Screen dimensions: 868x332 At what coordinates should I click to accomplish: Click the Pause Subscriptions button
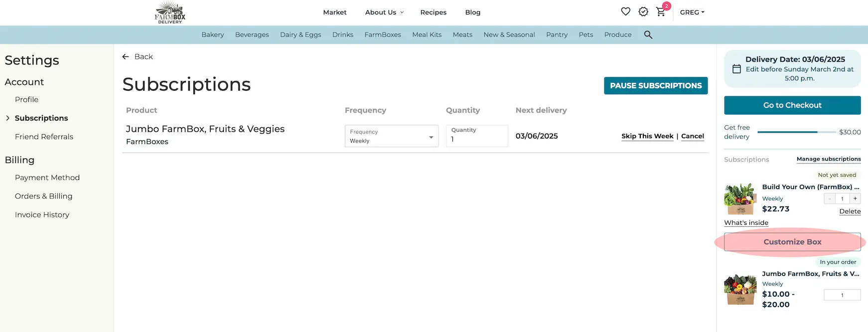tap(656, 86)
